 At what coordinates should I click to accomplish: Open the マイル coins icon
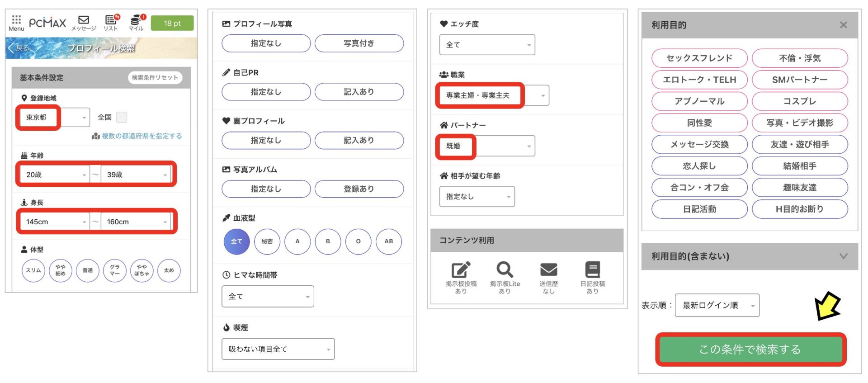point(136,20)
